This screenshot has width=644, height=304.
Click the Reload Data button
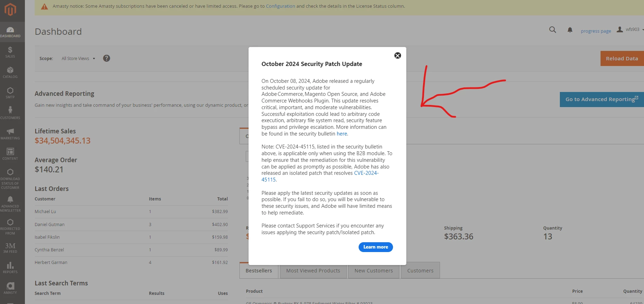click(622, 59)
